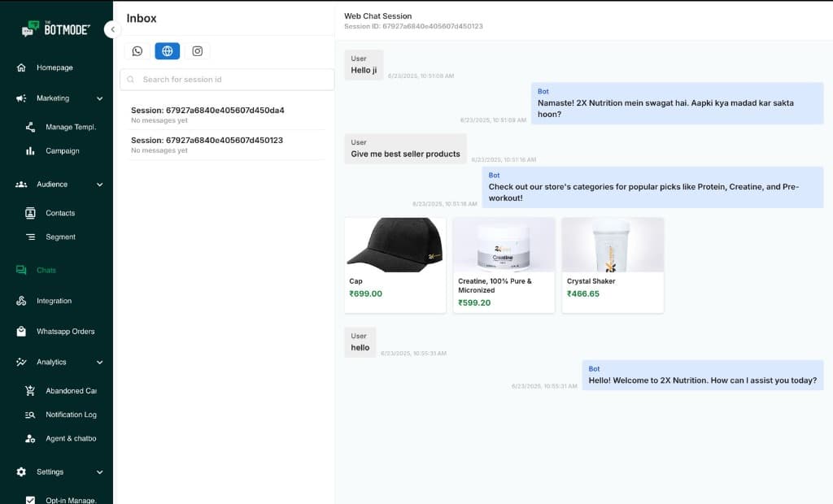Open the WhatsApp channel filter
833x504 pixels.
137,50
